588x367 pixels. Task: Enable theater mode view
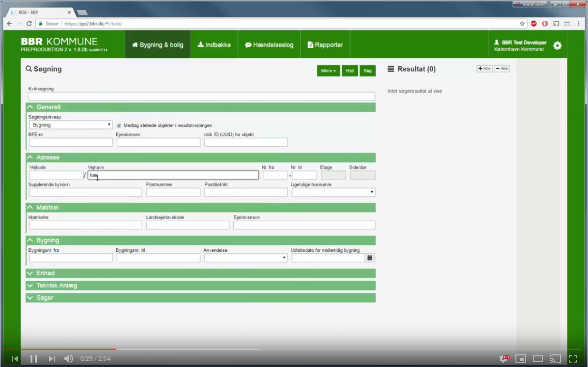[x=538, y=359]
